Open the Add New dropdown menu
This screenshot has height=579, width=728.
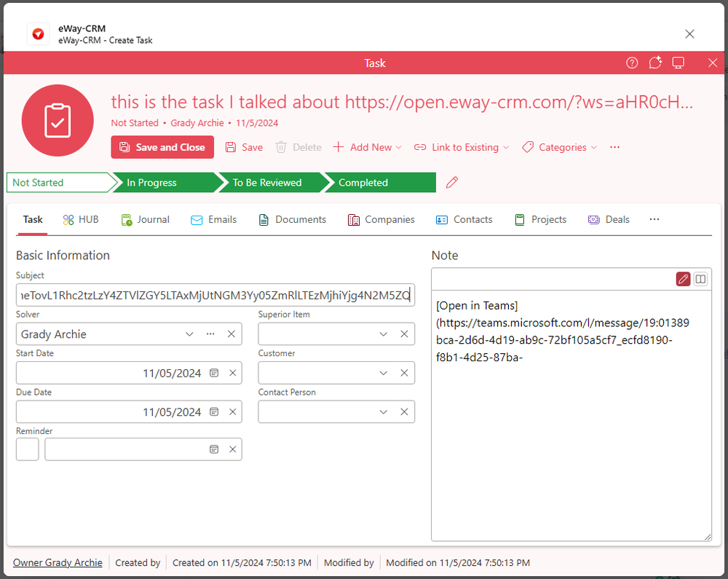368,147
